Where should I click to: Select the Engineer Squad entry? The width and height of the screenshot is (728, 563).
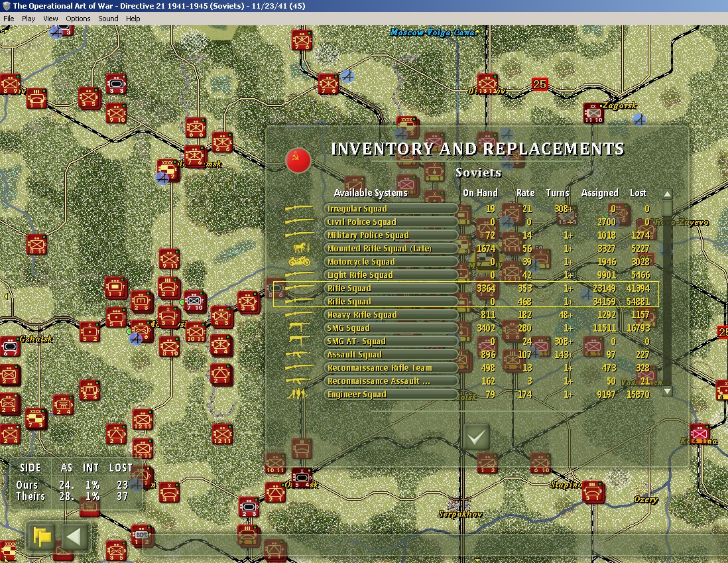[391, 394]
